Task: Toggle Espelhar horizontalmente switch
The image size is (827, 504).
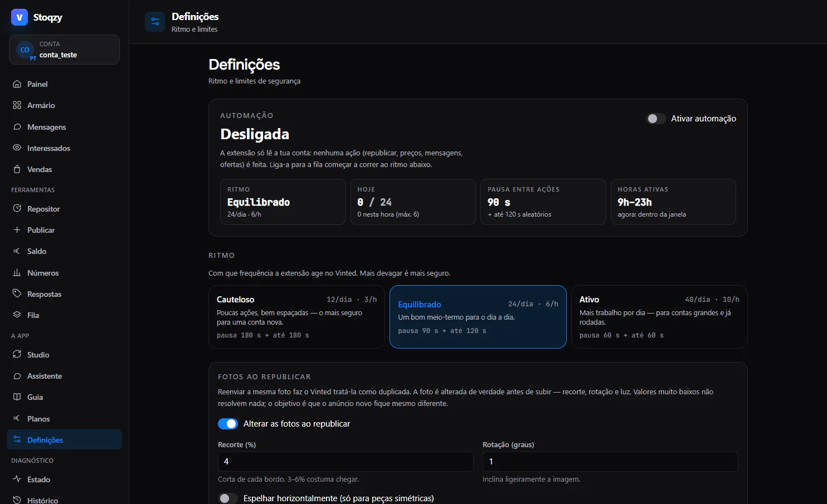Action: tap(228, 498)
